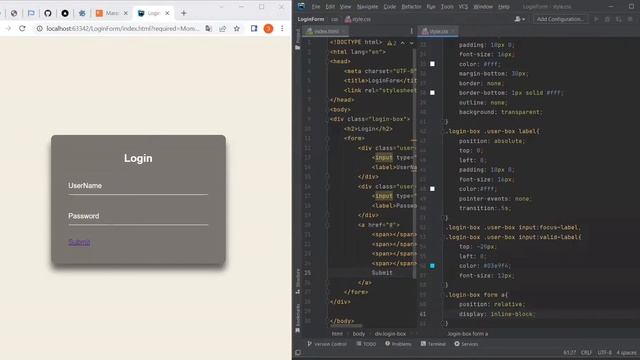Image resolution: width=640 pixels, height=360 pixels.
Task: Click the tool windows quick-access icon bottom-left
Action: coord(298,353)
